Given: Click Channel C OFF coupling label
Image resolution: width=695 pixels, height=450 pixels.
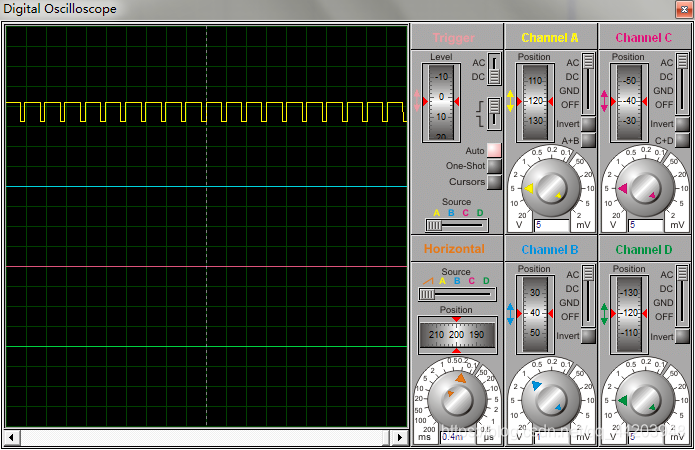Looking at the screenshot, I should click(x=664, y=105).
